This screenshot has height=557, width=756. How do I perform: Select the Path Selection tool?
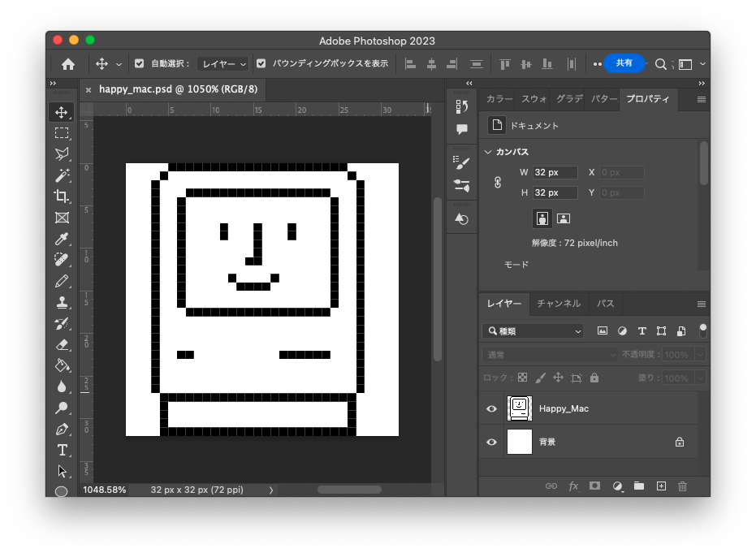point(61,471)
